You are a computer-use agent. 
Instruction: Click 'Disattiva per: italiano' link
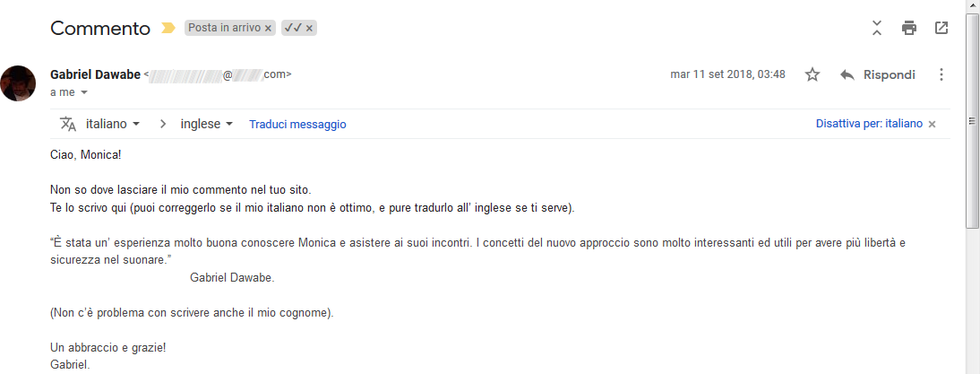[870, 124]
